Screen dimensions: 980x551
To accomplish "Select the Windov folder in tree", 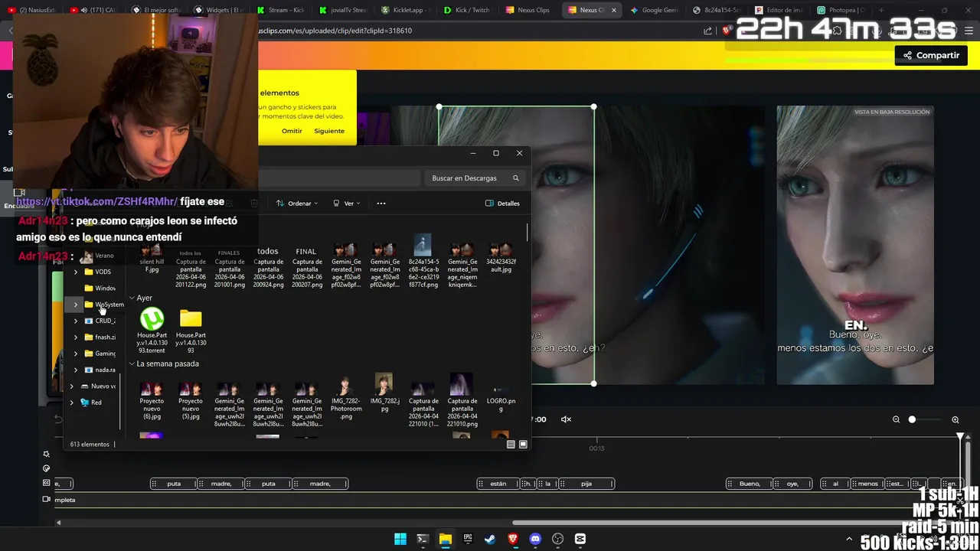I will [100, 289].
